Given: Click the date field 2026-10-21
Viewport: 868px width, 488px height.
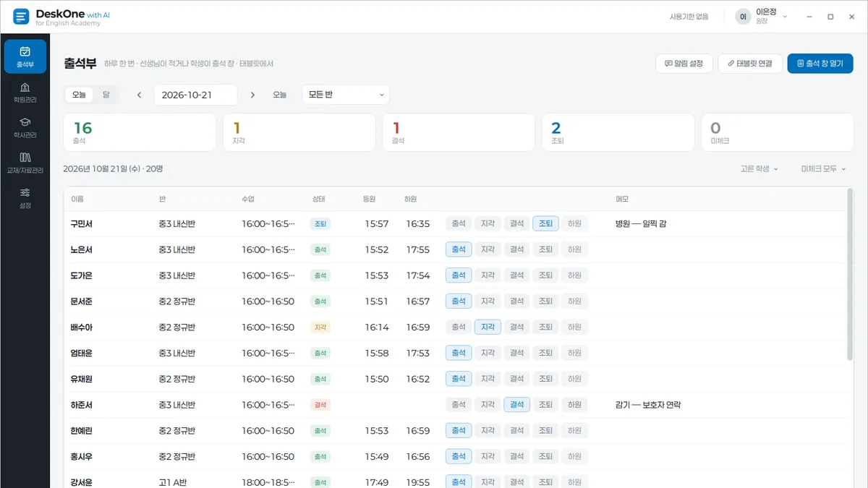Looking at the screenshot, I should [195, 95].
